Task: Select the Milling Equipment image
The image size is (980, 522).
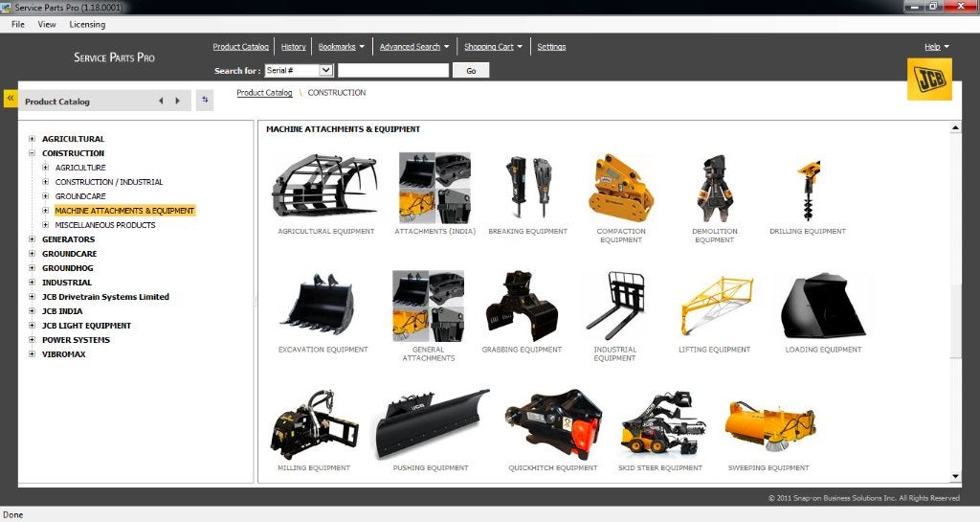Action: 314,424
